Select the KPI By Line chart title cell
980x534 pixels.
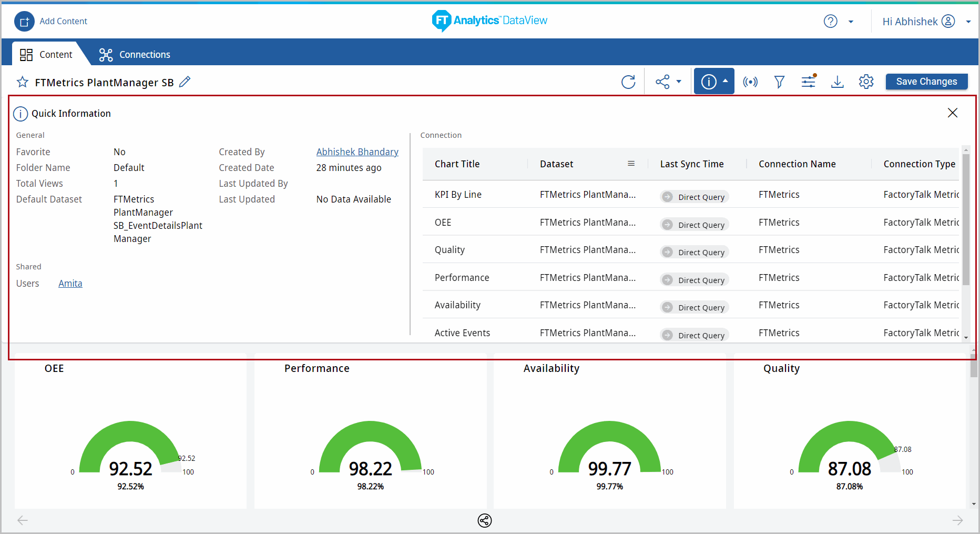(x=458, y=195)
